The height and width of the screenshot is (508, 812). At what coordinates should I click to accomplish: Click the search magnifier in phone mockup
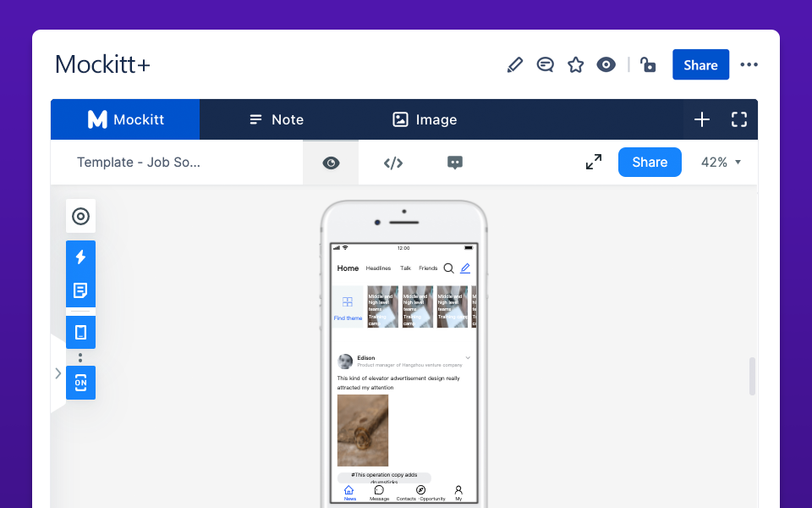[x=449, y=268]
